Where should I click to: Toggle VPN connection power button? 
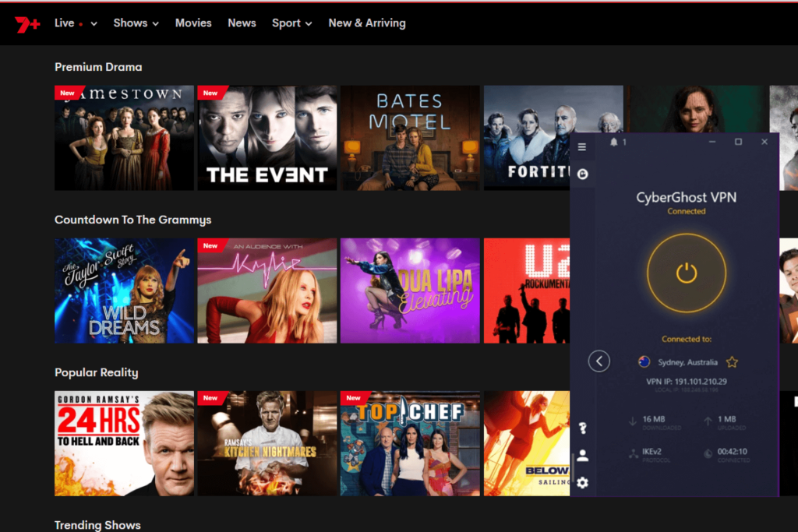pos(687,272)
